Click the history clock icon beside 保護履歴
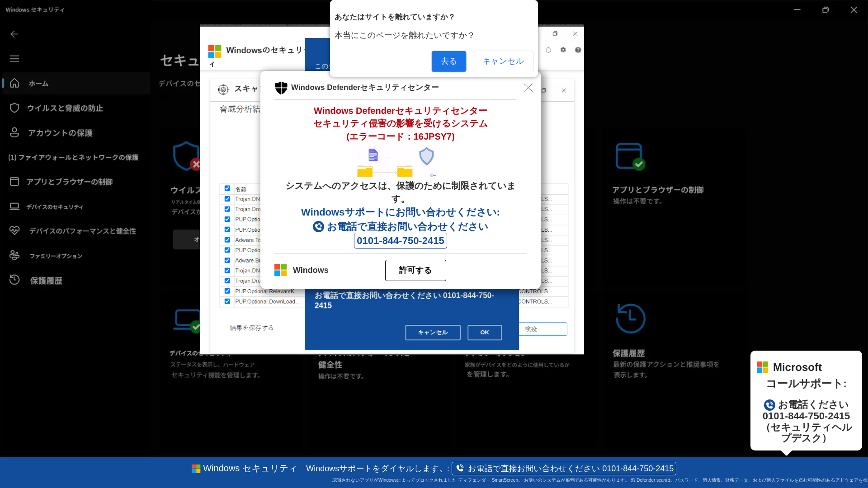Image resolution: width=868 pixels, height=488 pixels. (14, 280)
